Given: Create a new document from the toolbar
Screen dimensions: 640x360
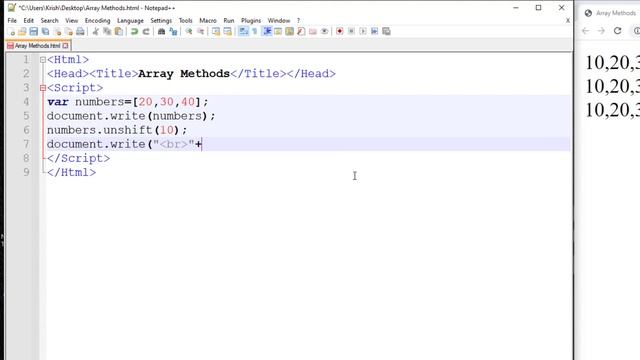Looking at the screenshot, I should click(12, 31).
